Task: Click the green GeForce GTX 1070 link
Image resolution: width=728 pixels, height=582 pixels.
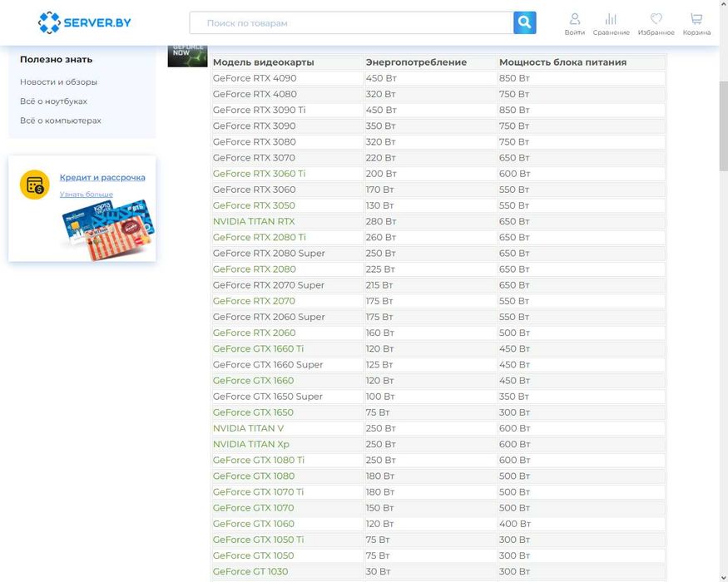Action: coord(253,508)
